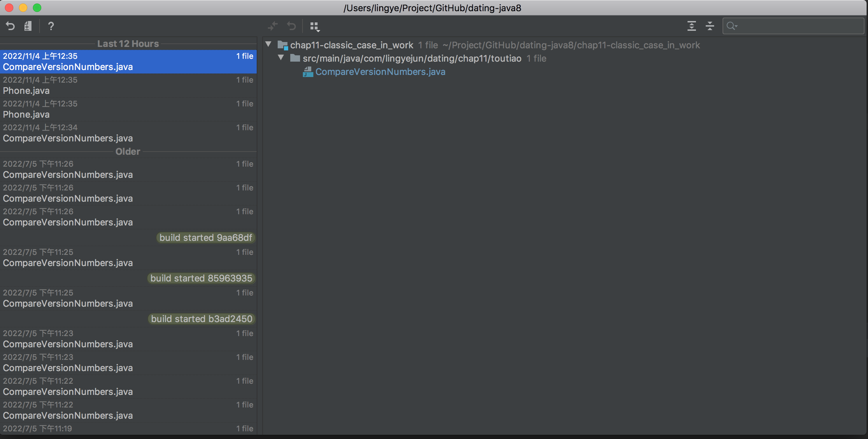The image size is (868, 439).
Task: Click the build started 85963935 label
Action: [201, 278]
